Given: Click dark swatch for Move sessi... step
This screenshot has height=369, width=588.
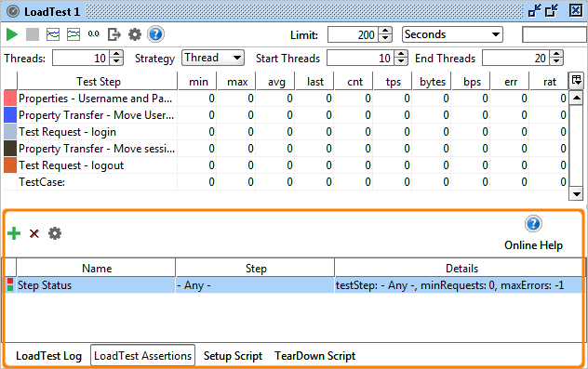Looking at the screenshot, I should 10,149.
